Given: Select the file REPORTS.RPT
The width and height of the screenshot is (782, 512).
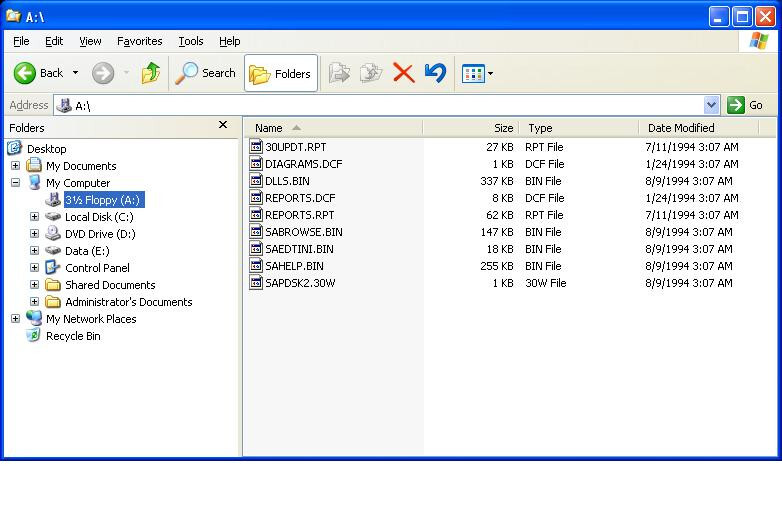Looking at the screenshot, I should [300, 215].
